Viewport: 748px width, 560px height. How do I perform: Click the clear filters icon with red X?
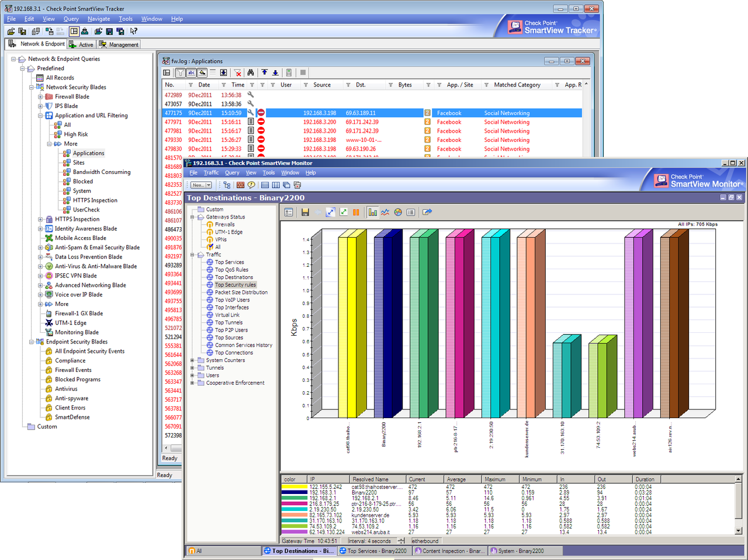pos(238,72)
